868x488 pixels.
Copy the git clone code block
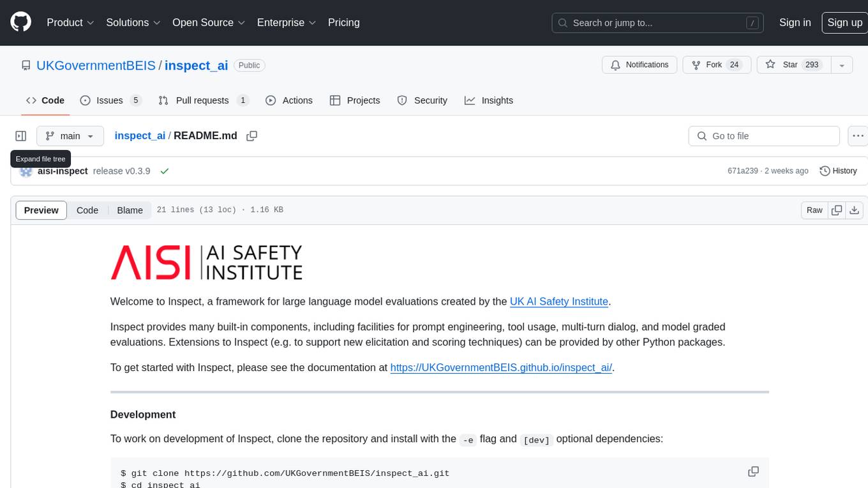(x=753, y=471)
